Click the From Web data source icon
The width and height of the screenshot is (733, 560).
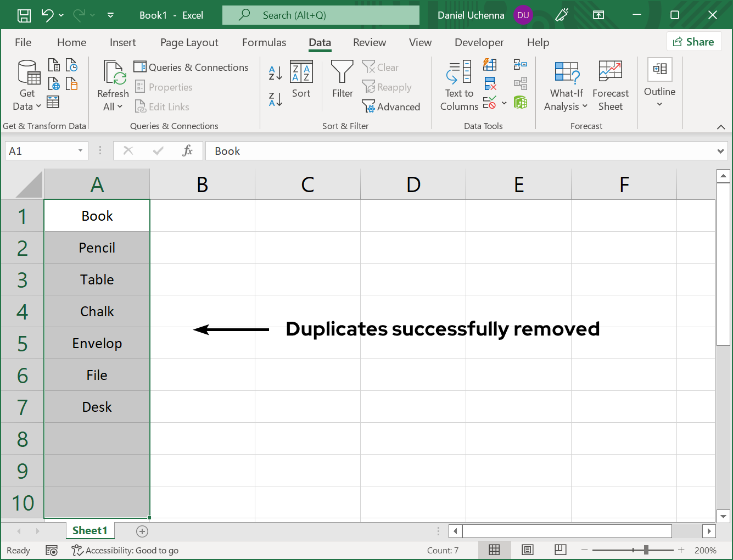[x=54, y=83]
